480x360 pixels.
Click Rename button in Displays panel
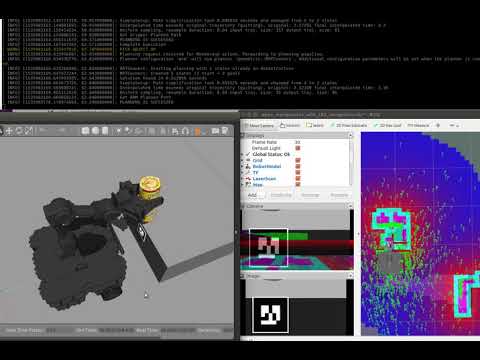coord(339,195)
